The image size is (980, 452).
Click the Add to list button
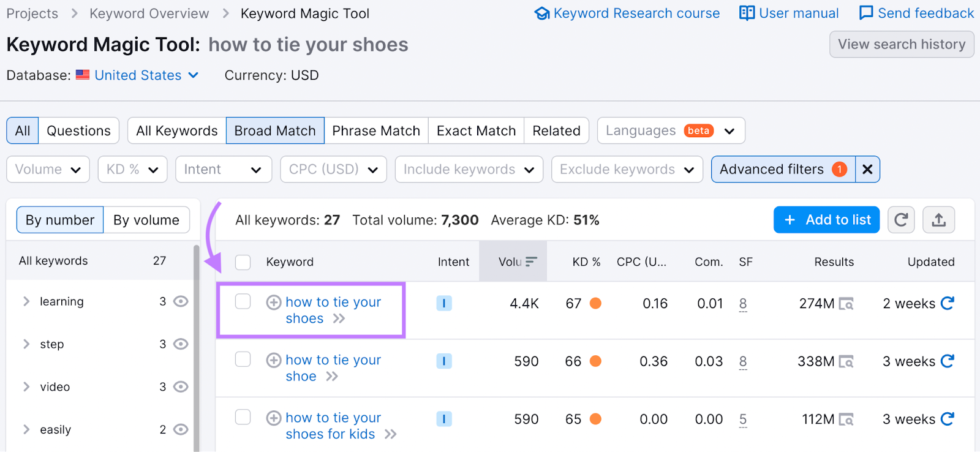[826, 220]
